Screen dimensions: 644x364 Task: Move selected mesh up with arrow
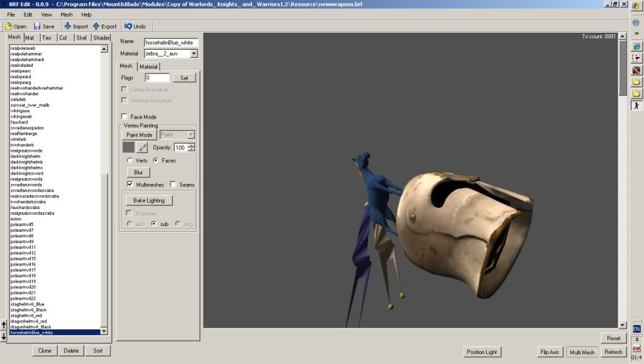pos(4,325)
